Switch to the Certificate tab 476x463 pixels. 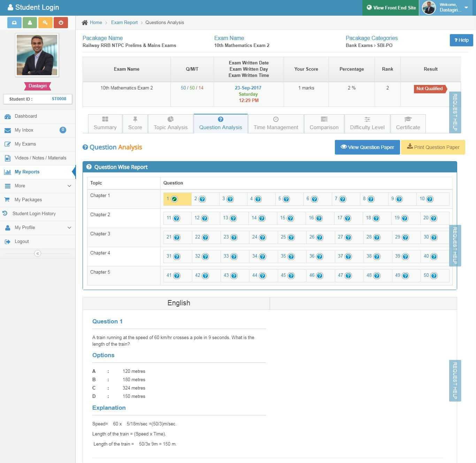click(x=408, y=124)
